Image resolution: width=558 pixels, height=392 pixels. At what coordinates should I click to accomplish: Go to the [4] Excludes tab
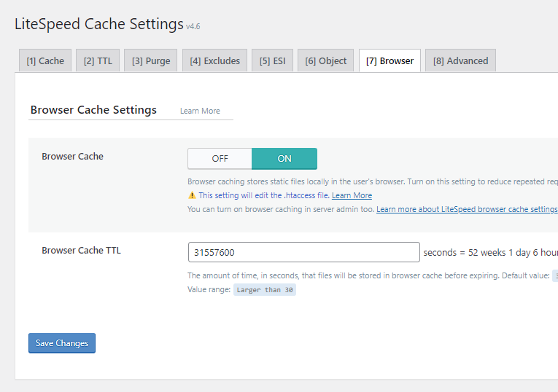click(x=214, y=60)
